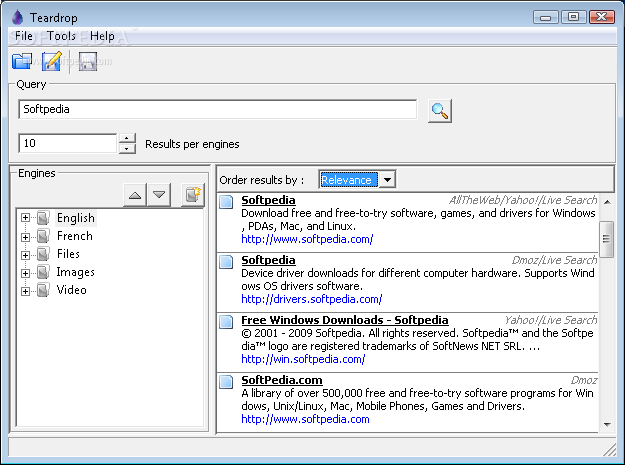
Task: Open Free Windows Downloads - Softpedia title
Action: pyautogui.click(x=345, y=320)
